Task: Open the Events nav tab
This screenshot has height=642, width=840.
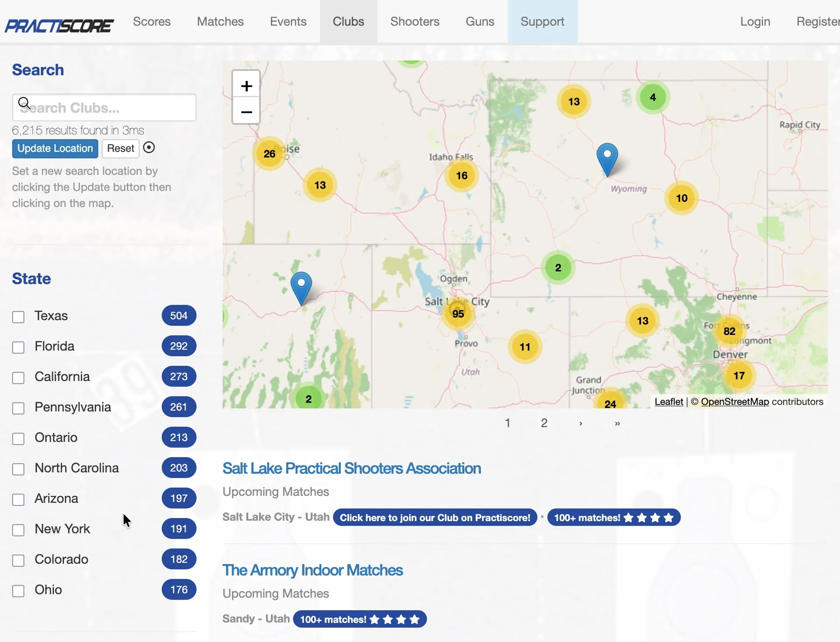Action: pos(288,21)
